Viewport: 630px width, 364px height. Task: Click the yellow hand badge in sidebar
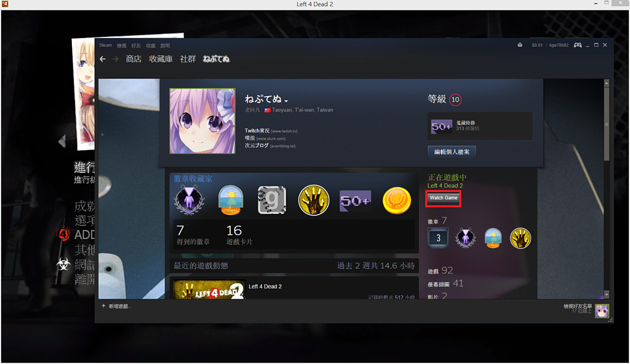coord(520,238)
